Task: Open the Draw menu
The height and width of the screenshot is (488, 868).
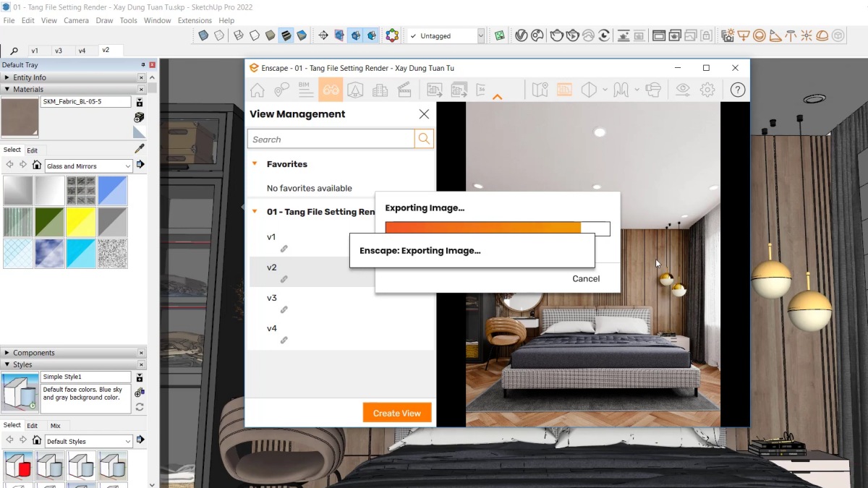Action: click(x=104, y=20)
